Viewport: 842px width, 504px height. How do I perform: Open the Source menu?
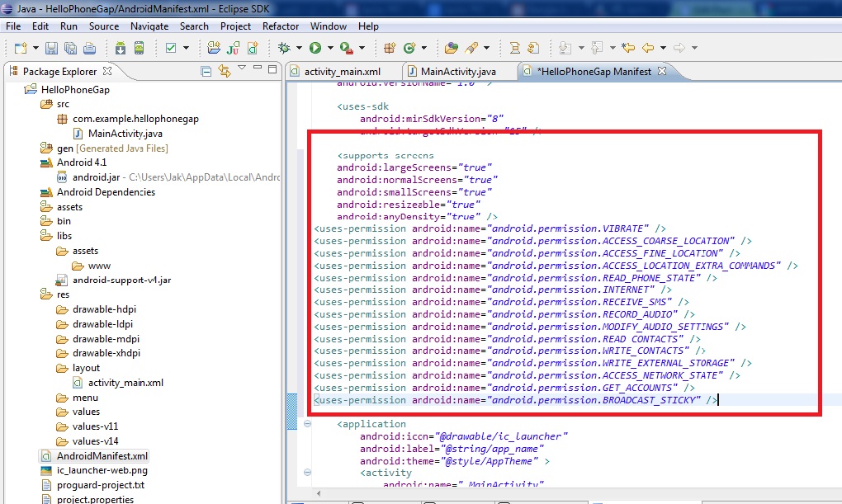coord(104,26)
